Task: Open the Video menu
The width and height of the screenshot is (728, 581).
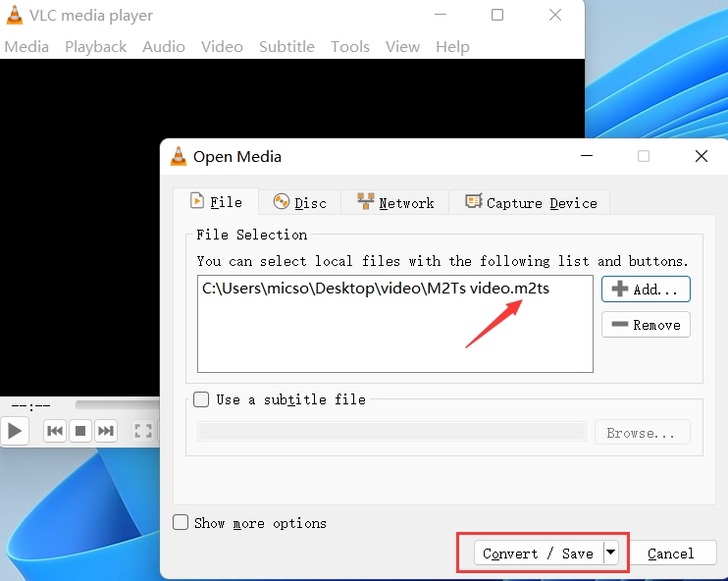Action: point(222,47)
